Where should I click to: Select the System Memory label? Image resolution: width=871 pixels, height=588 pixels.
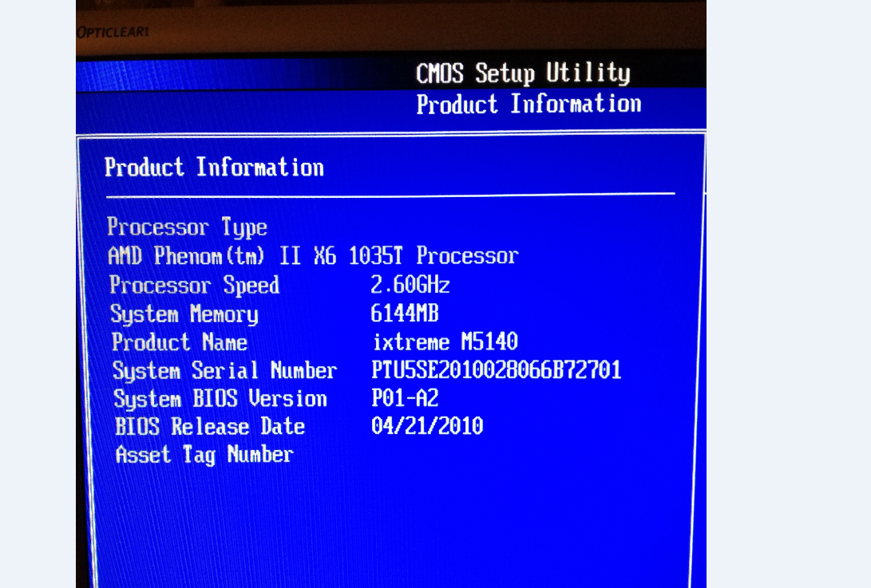(184, 314)
